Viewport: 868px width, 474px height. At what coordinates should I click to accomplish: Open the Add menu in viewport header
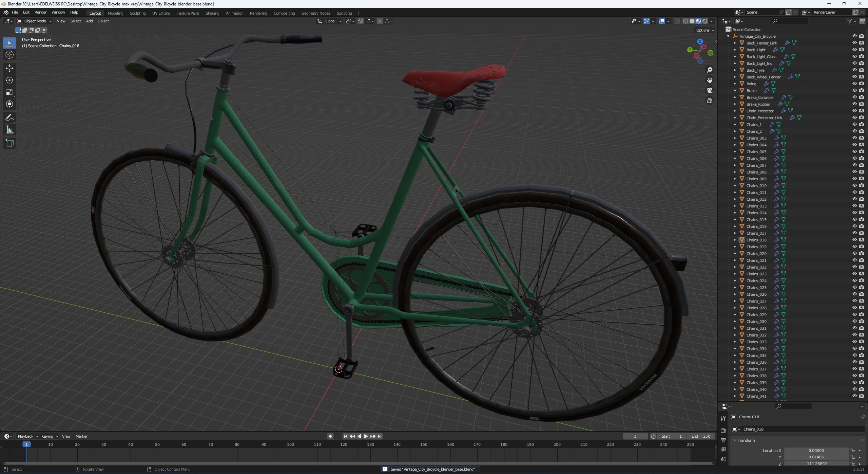[x=89, y=21]
